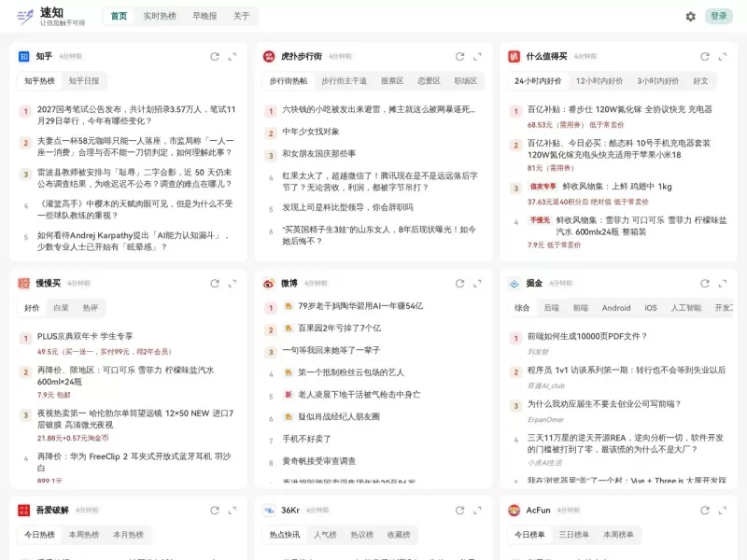Click the 什么值得买 source logo icon
Image resolution: width=747 pixels, height=560 pixels.
pyautogui.click(x=514, y=57)
